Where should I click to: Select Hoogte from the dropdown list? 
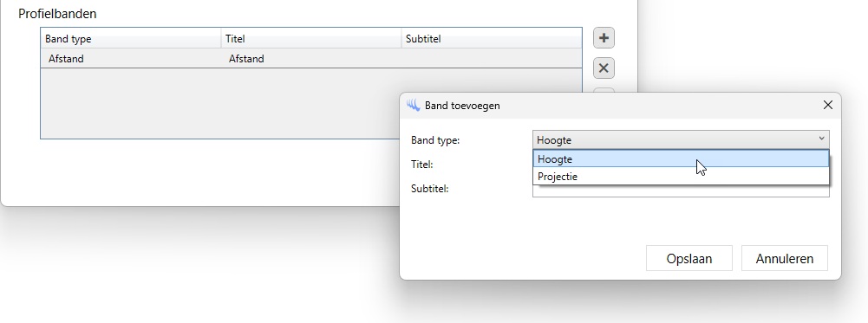click(681, 158)
